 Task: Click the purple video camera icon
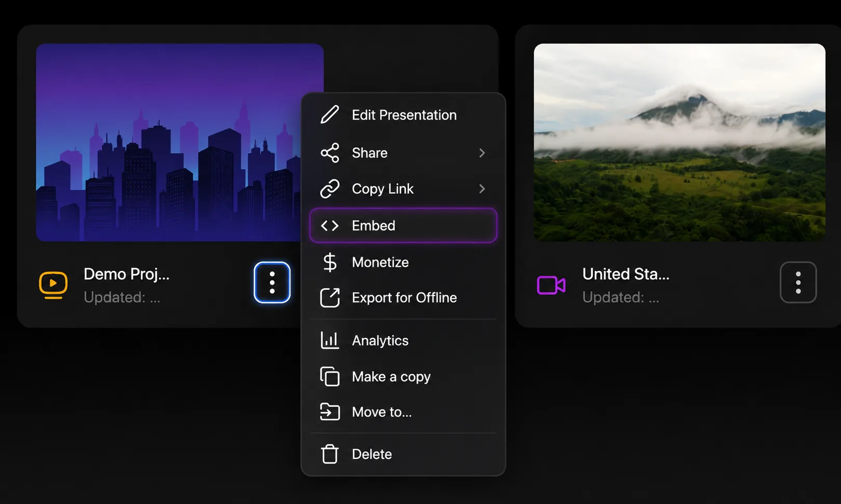pos(551,285)
